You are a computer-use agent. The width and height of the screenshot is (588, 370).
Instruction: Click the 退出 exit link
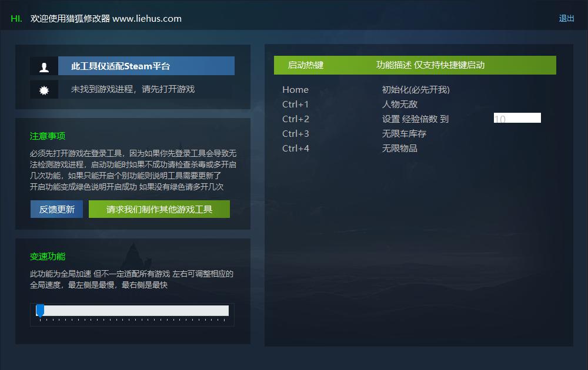(x=566, y=18)
